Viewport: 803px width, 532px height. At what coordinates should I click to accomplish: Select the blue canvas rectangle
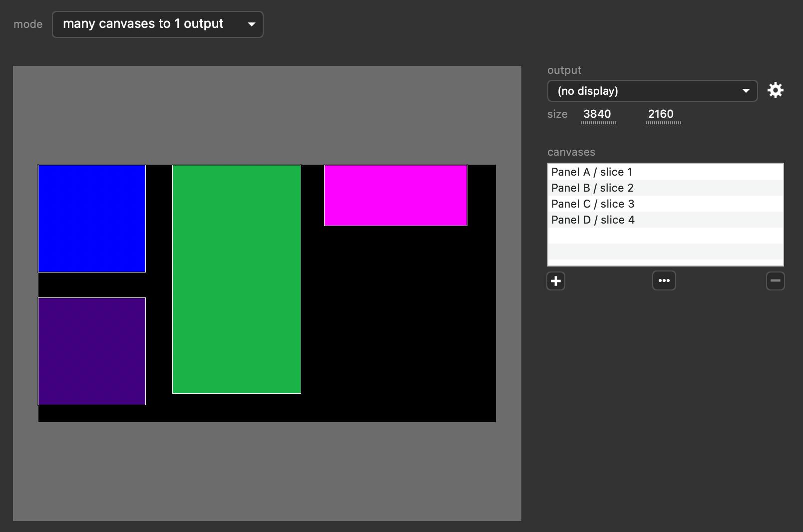[92, 219]
